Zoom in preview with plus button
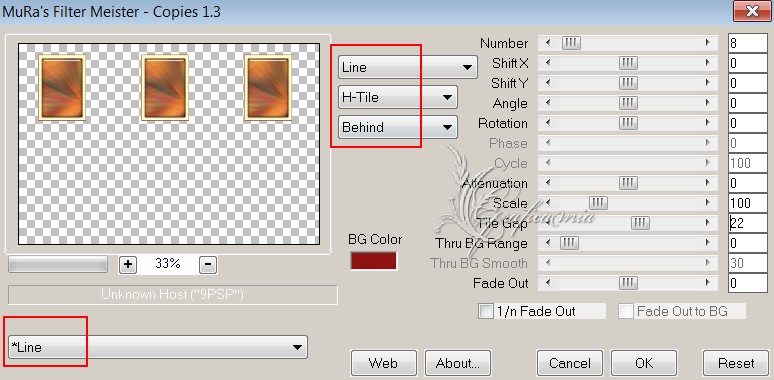This screenshot has width=774, height=380. [x=128, y=265]
